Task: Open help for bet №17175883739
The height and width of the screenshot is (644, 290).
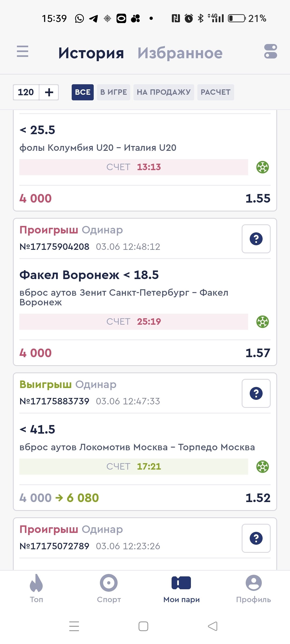Action: point(256,393)
